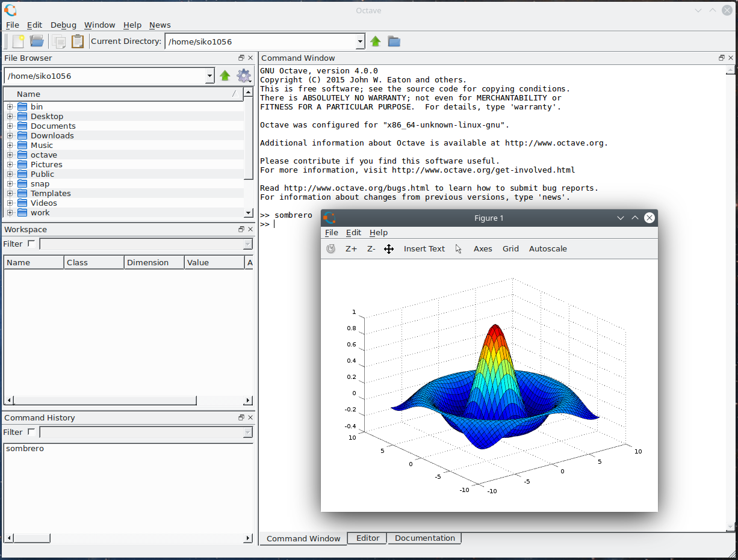Image resolution: width=738 pixels, height=560 pixels.
Task: Click Autoscale in Figure 1 toolbar
Action: point(548,249)
